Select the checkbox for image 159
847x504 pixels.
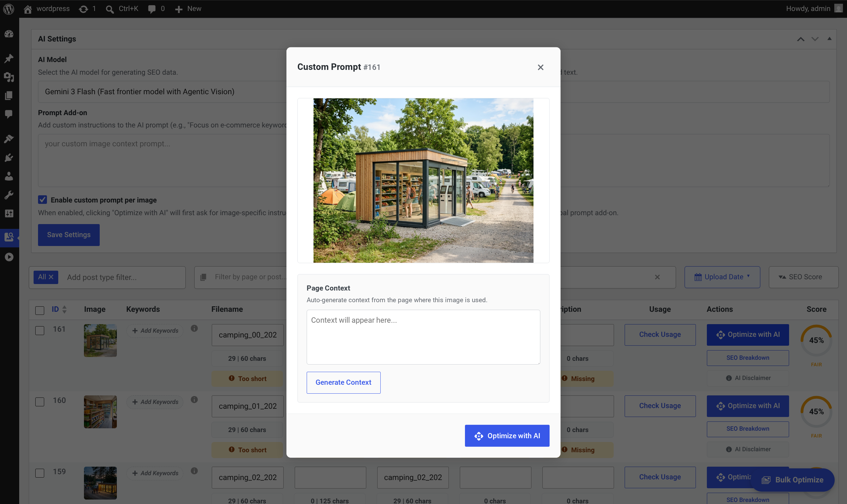40,473
